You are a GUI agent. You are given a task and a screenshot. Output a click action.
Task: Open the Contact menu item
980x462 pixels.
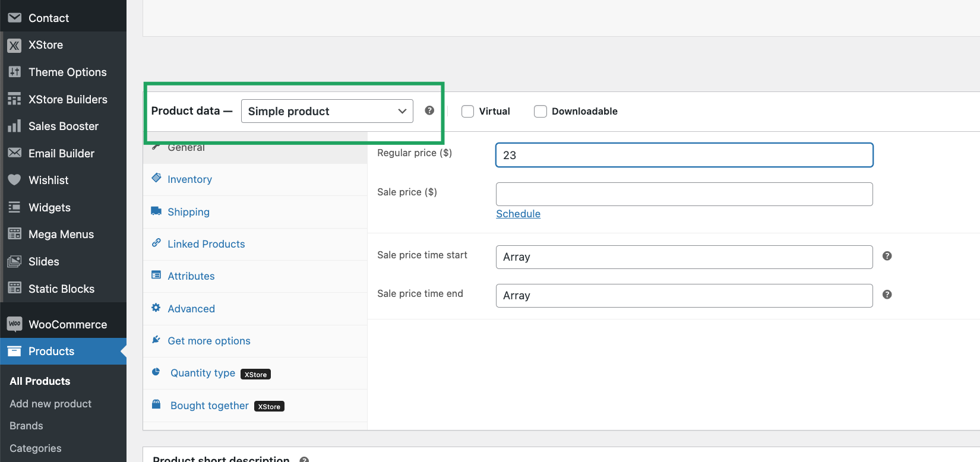point(63,18)
